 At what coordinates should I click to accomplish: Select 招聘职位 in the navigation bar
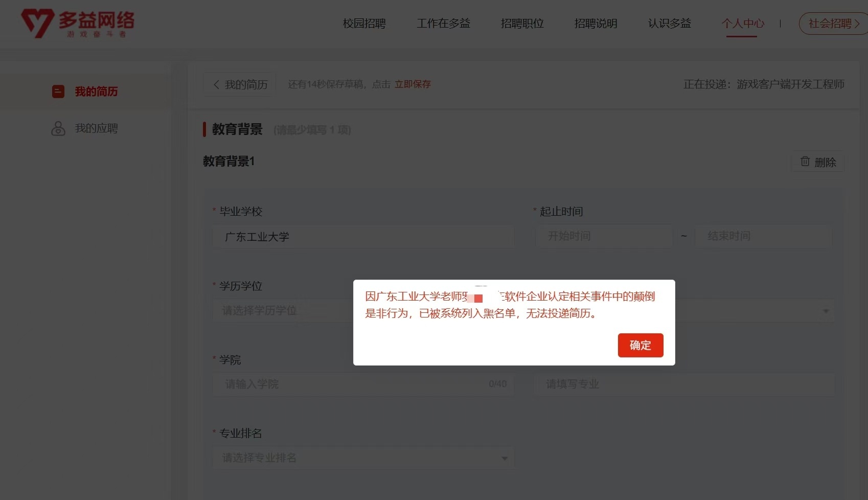click(522, 24)
